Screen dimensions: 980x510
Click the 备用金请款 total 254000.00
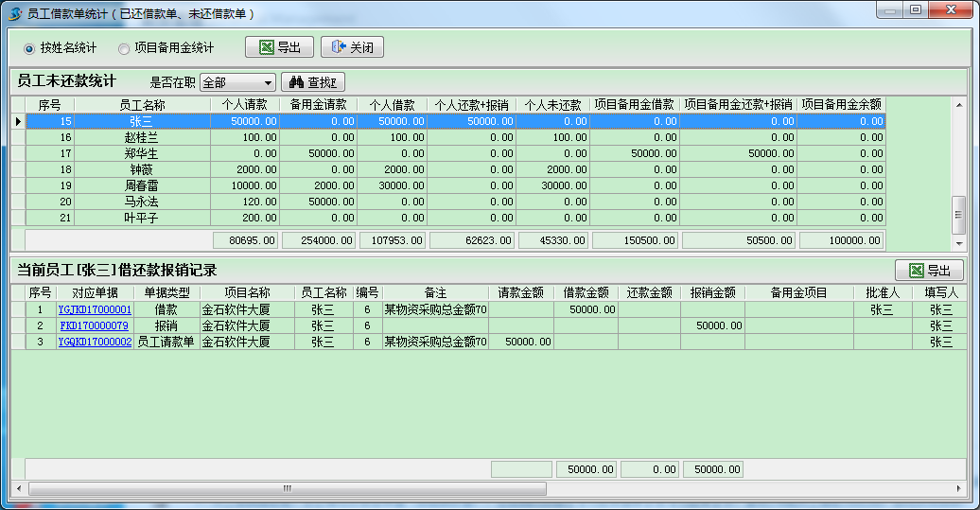(x=319, y=240)
